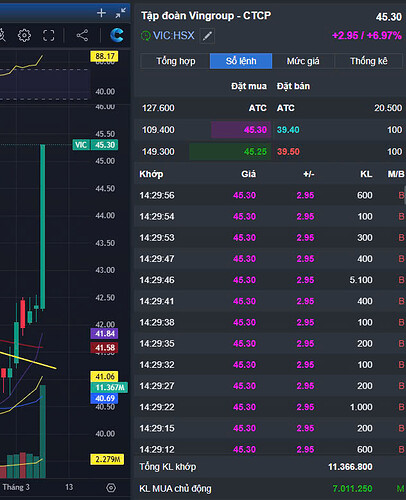406x500 pixels.
Task: Click the yellow 41.06 indicator label
Action: tap(104, 377)
